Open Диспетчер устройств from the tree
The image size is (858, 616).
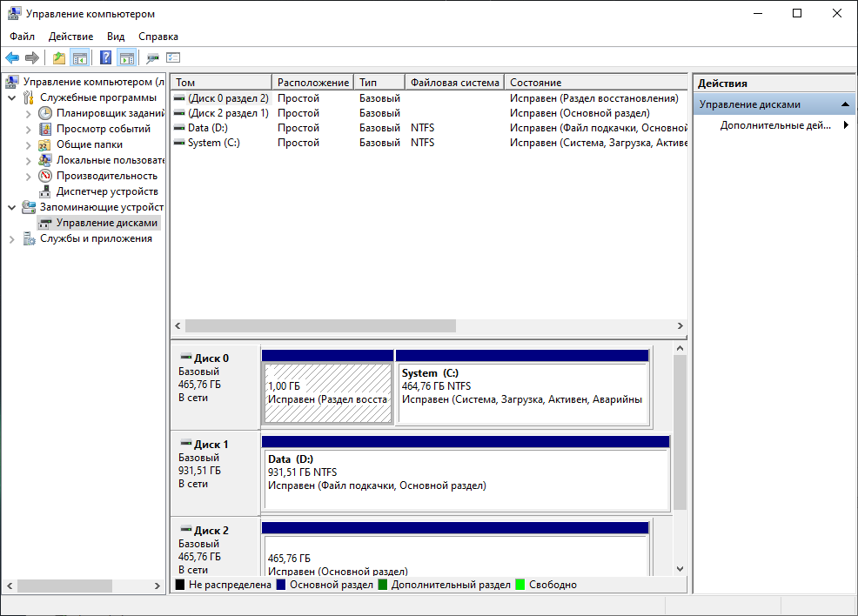tap(106, 191)
